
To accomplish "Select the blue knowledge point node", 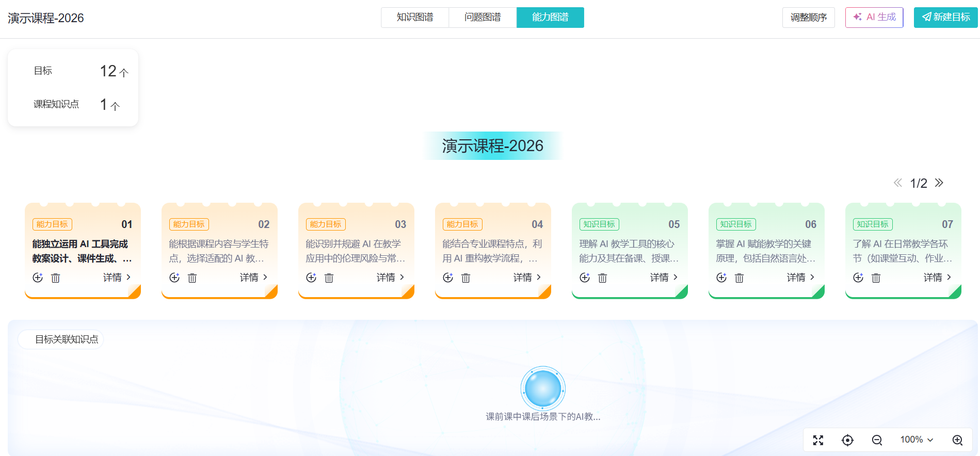I will [543, 388].
